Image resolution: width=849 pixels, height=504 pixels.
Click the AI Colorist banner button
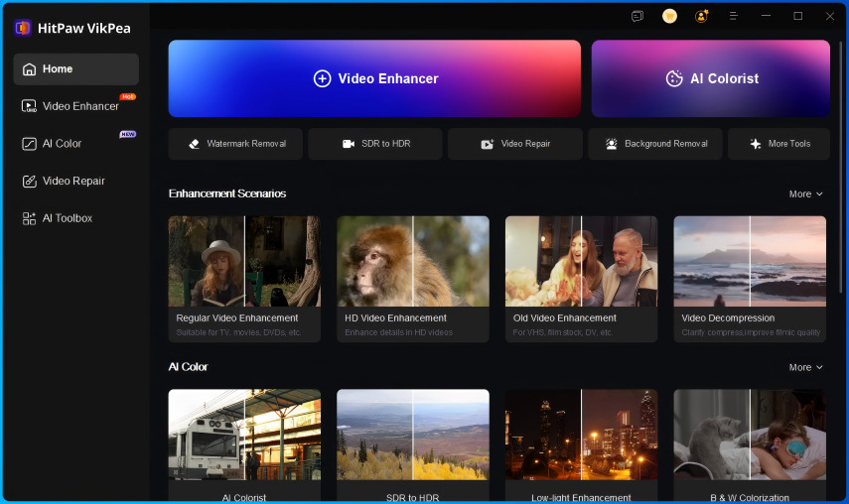711,78
